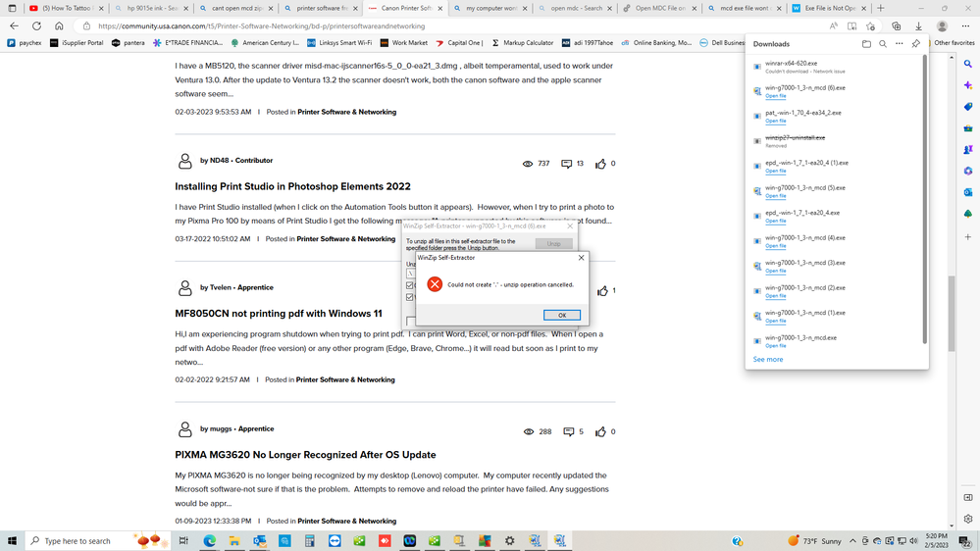The image size is (980, 551).
Task: Like the muggs post thumbs-up icon
Action: pos(600,431)
